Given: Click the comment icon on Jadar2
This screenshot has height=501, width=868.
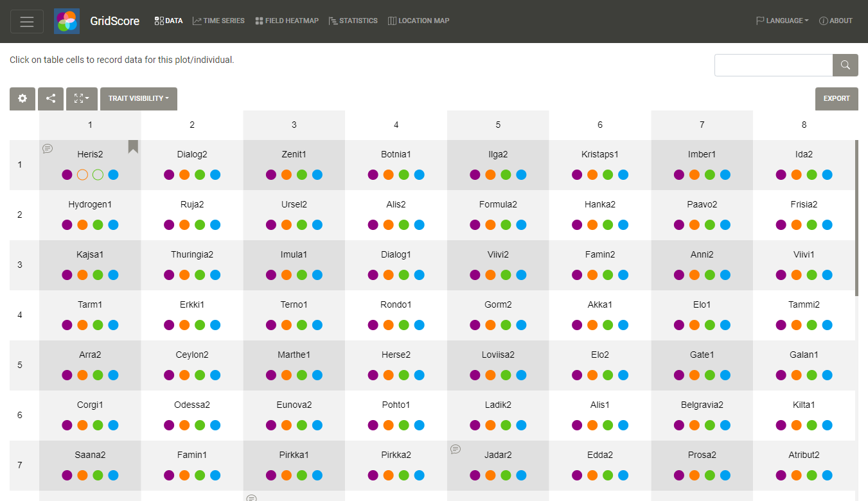Looking at the screenshot, I should tap(456, 449).
